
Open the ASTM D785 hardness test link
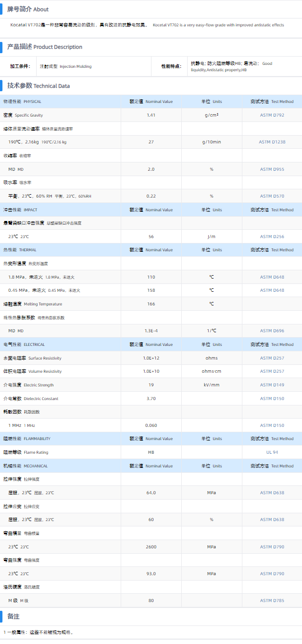click(272, 601)
